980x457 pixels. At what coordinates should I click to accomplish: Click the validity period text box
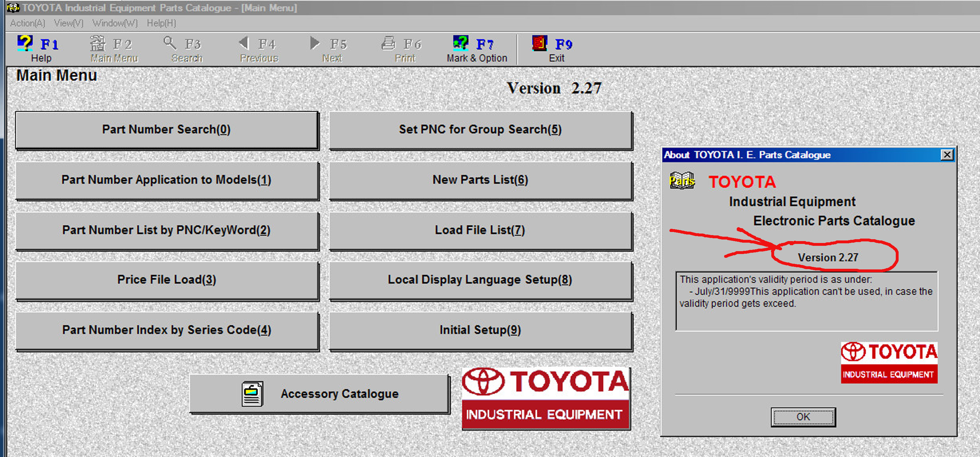[x=806, y=301]
